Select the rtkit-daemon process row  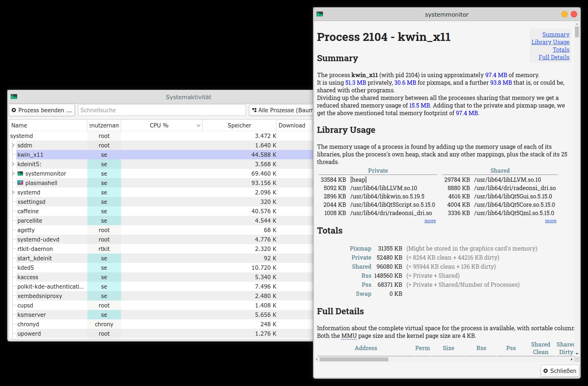click(x=160, y=249)
